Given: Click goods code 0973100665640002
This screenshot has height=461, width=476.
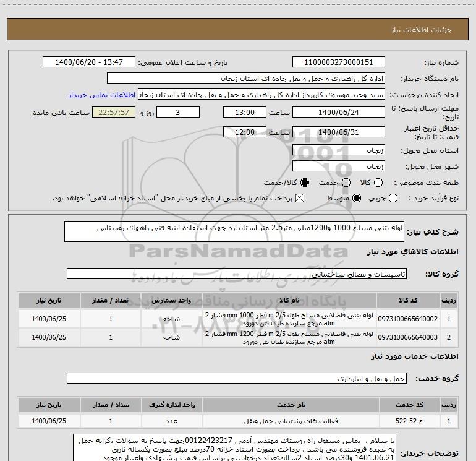Looking at the screenshot, I should click(408, 319).
